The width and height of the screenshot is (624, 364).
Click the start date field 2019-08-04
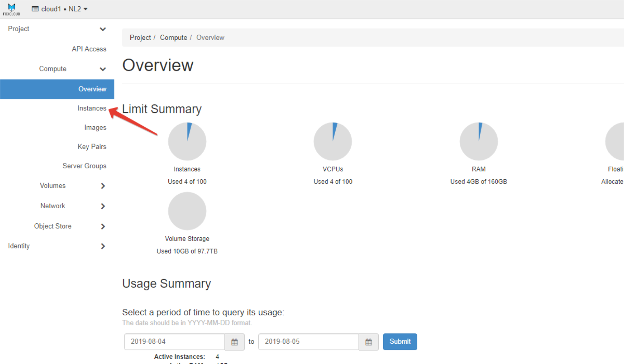174,342
